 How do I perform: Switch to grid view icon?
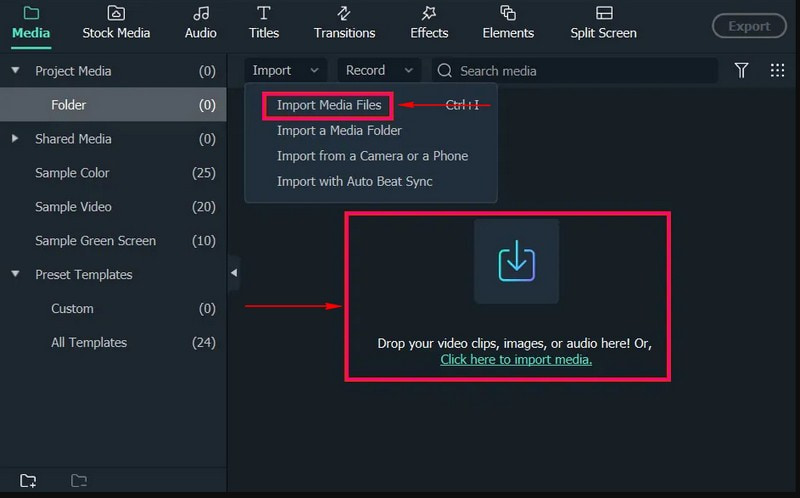point(777,70)
